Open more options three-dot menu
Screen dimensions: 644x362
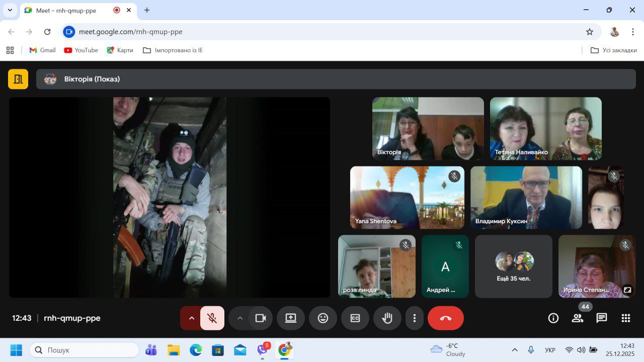[415, 318]
